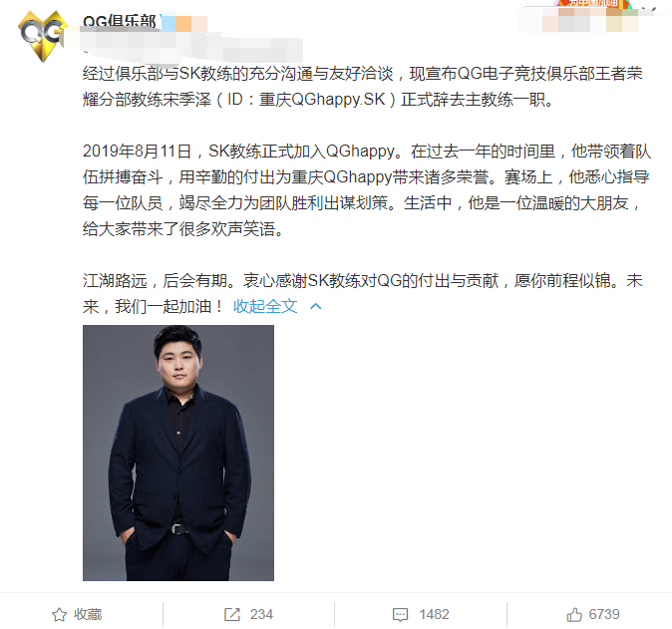Viewport: 672px width, 629px height.
Task: Click the comment bubble icon beside 1482
Action: tap(400, 614)
